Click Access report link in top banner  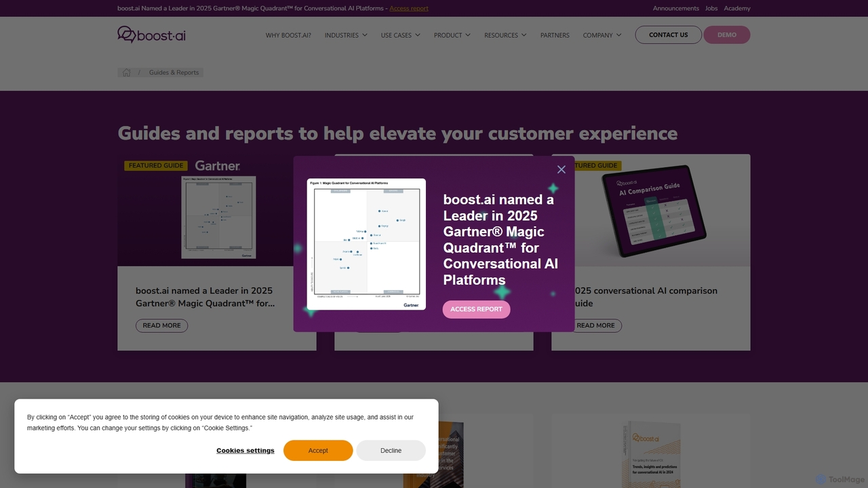[x=409, y=8]
